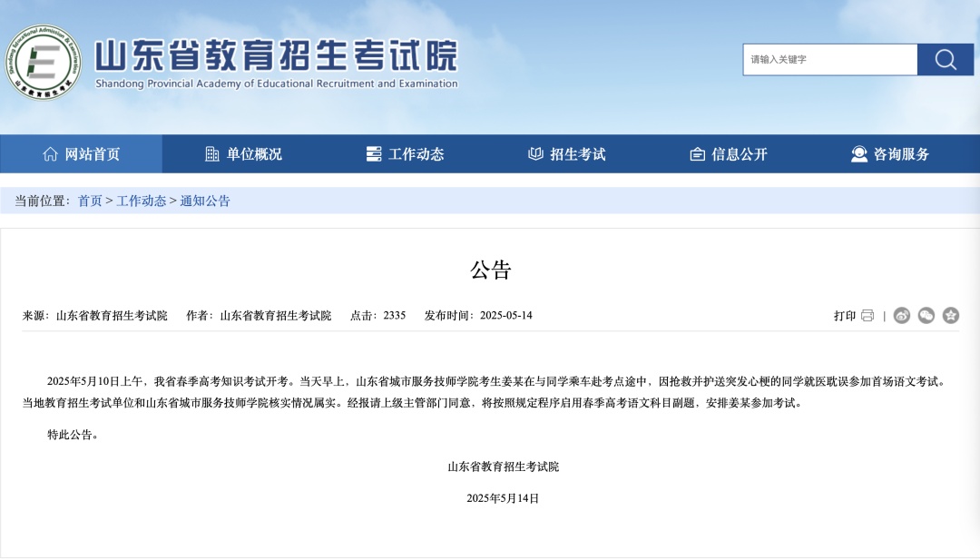The width and height of the screenshot is (980, 560).
Task: Click the 首页 breadcrumb link
Action: point(90,201)
